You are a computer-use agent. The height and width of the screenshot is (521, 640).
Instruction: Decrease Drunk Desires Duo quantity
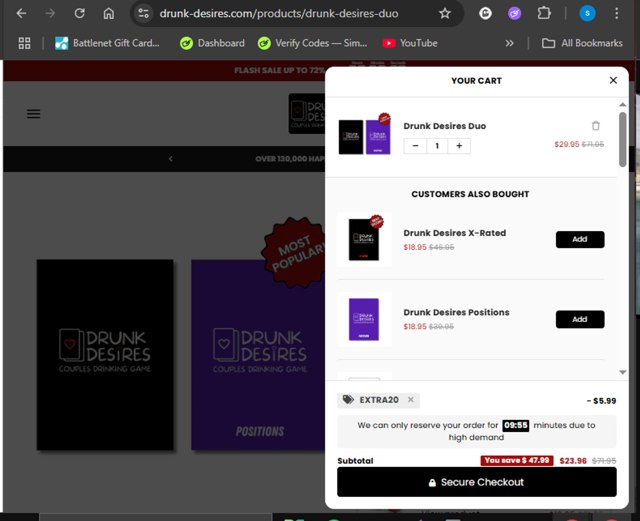pyautogui.click(x=415, y=146)
